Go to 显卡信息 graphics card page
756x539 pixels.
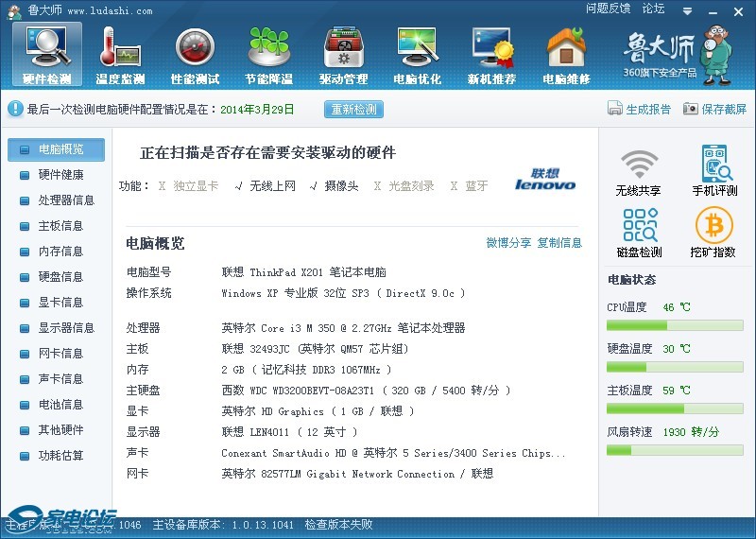point(60,303)
